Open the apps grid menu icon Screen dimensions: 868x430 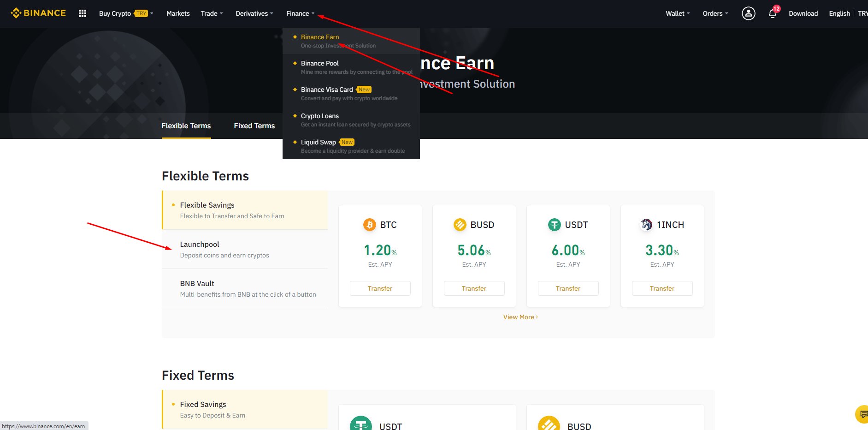tap(83, 13)
